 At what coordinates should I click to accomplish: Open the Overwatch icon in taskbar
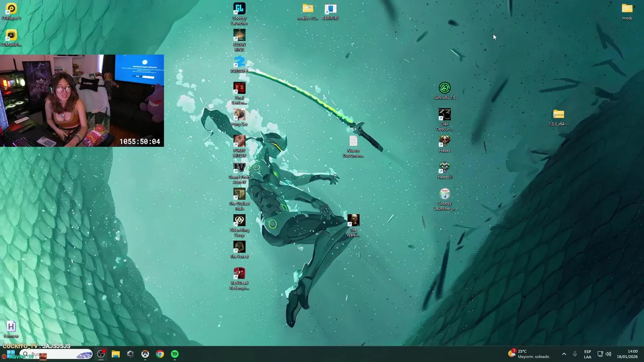pos(145,354)
